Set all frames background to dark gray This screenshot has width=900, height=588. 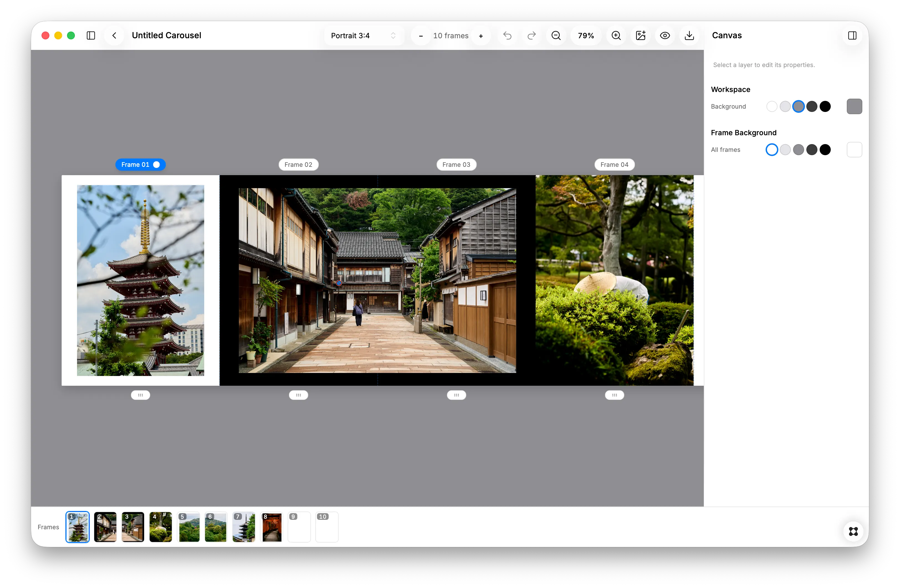click(x=812, y=150)
